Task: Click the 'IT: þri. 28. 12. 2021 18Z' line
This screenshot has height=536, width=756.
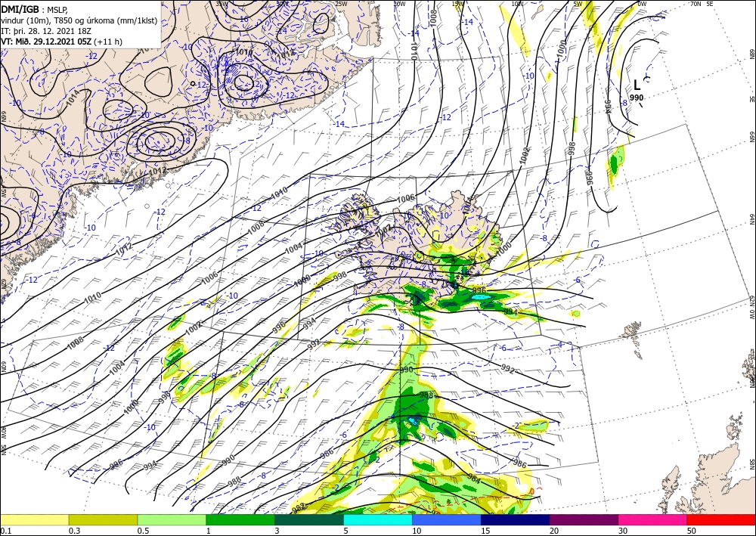Action: point(47,31)
